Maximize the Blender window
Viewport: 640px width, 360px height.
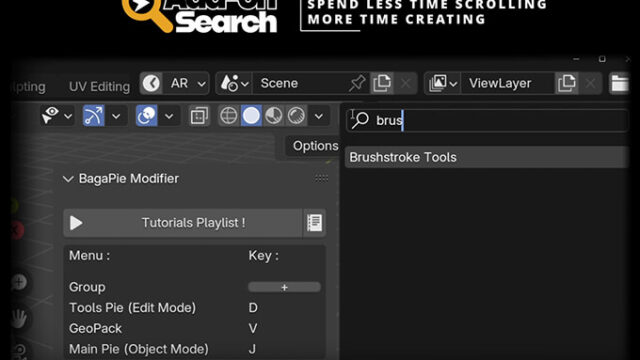point(602,59)
